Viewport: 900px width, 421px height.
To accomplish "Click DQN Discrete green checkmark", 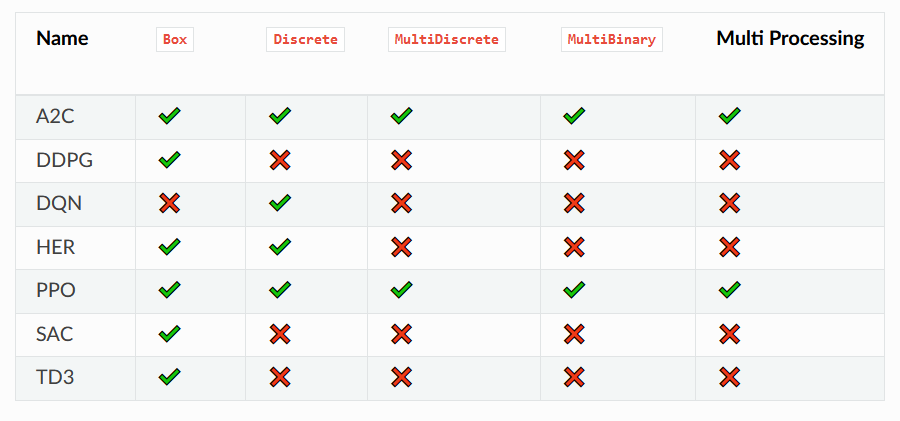I will tap(280, 204).
